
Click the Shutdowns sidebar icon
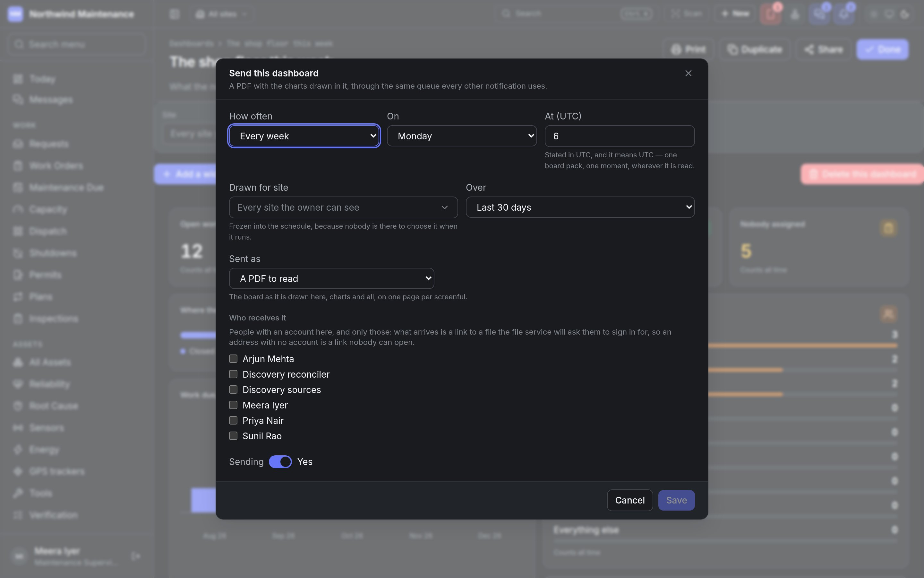coord(18,253)
